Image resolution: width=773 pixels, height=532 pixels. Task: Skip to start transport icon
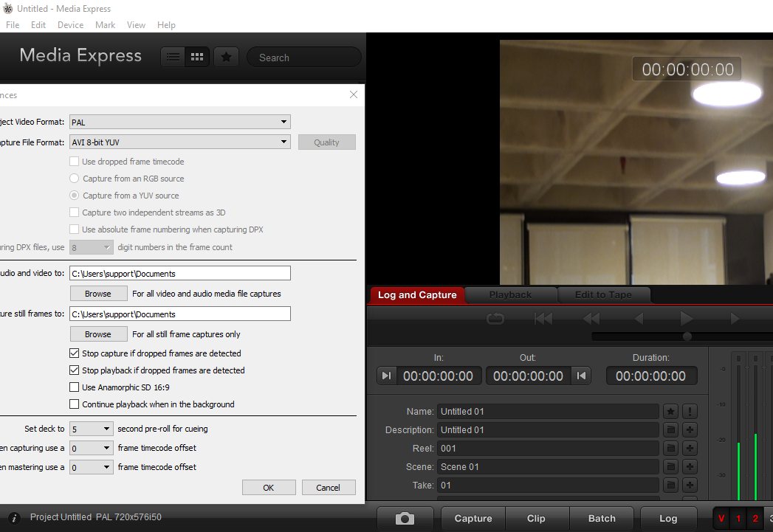tap(543, 319)
